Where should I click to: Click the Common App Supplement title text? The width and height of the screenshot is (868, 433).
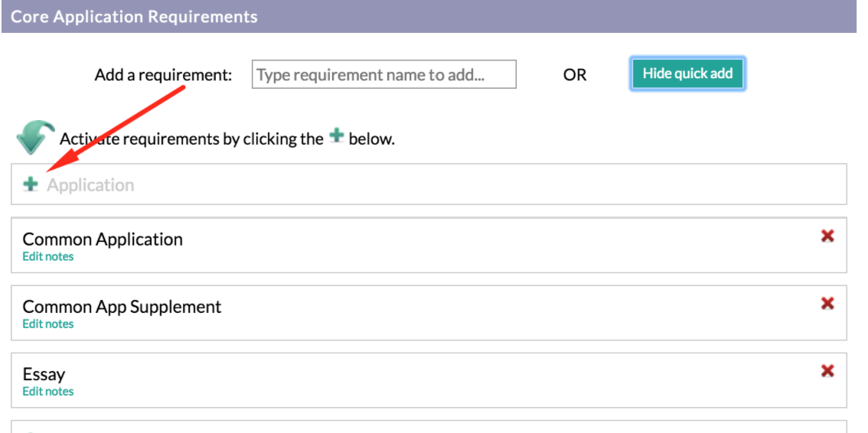122,307
